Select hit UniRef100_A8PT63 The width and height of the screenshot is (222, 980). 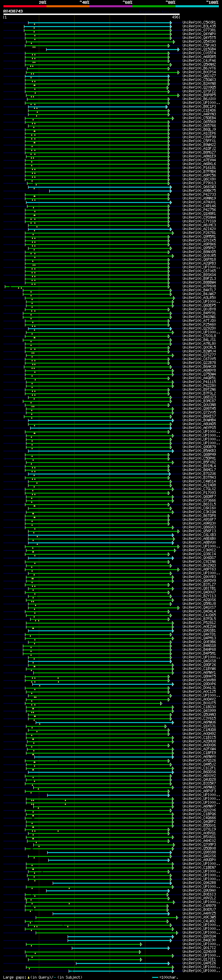tap(199, 569)
